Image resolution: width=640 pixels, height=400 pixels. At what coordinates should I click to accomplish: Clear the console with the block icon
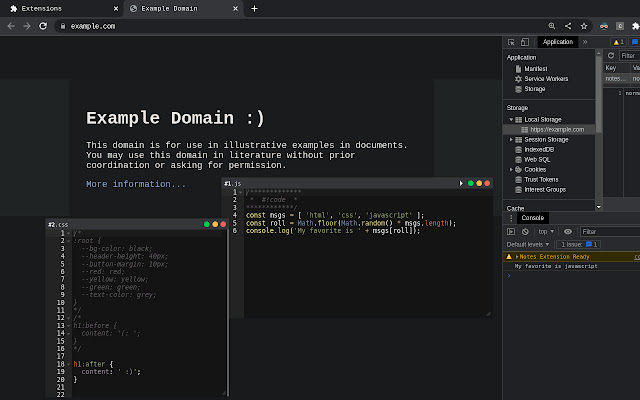(525, 231)
